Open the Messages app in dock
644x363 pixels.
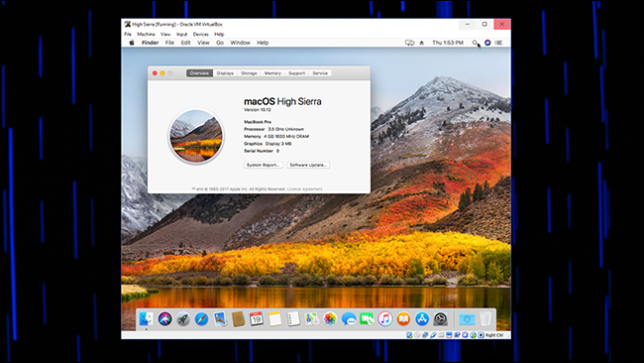coord(349,319)
